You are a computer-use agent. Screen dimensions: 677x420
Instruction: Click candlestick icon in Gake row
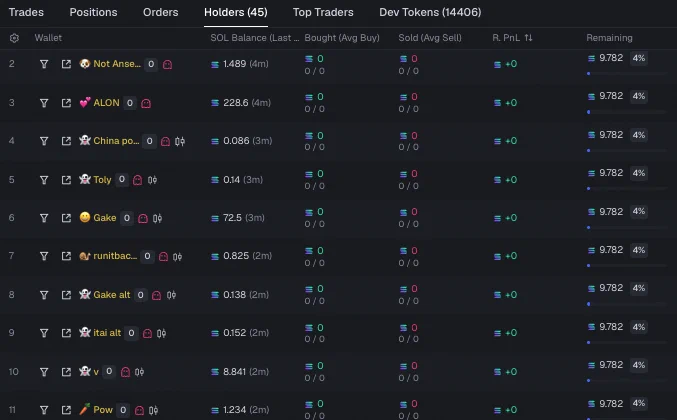click(x=158, y=218)
